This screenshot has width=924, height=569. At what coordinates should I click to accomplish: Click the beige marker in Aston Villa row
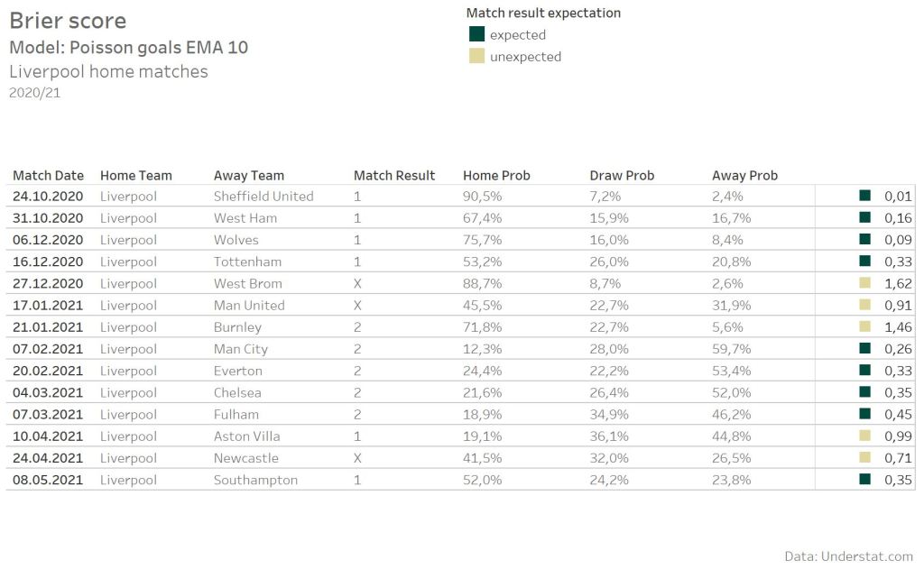864,436
